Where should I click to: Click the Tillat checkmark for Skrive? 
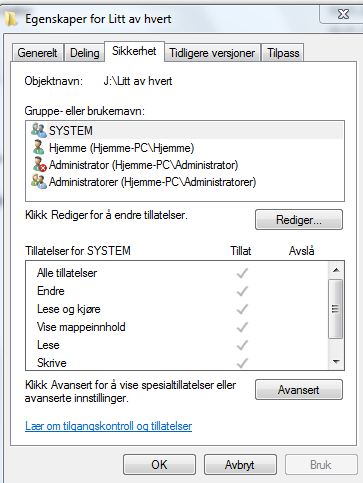click(x=242, y=363)
